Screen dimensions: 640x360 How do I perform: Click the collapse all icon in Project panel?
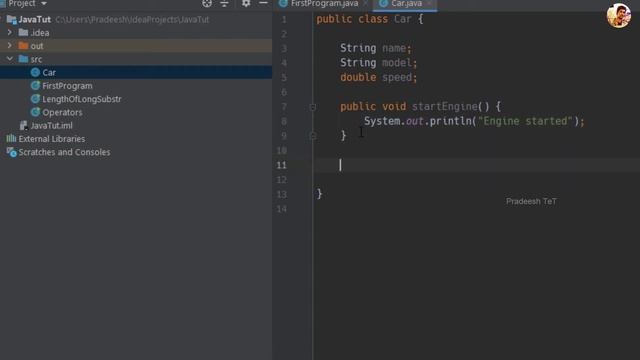coord(224,3)
